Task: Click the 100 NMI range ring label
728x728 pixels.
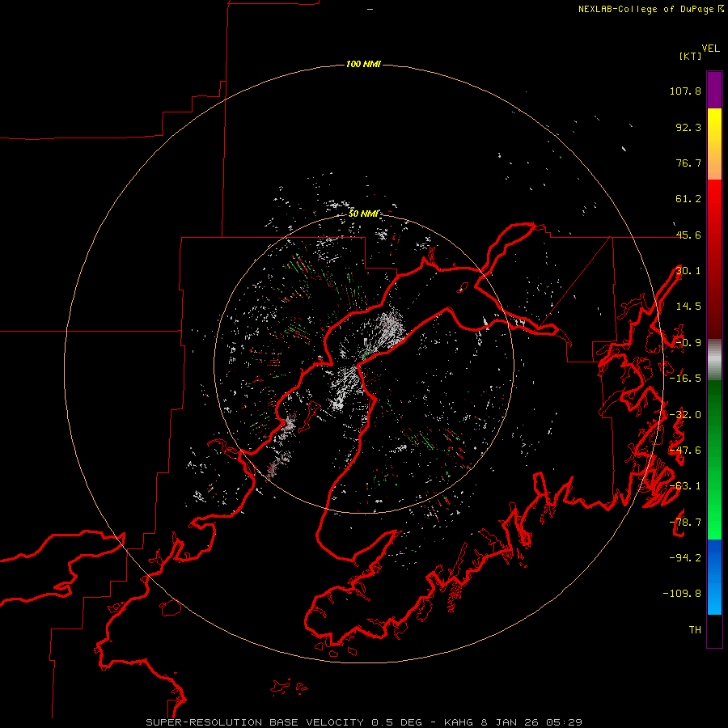Action: click(363, 64)
